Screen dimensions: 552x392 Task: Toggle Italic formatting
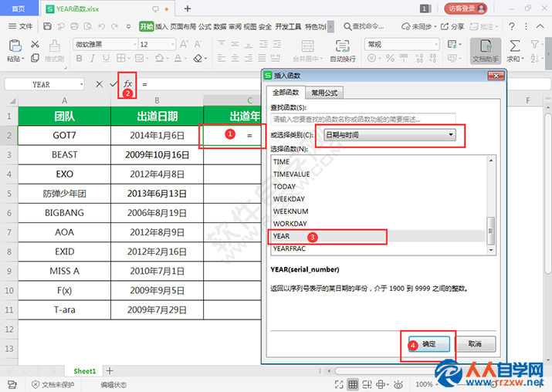[x=92, y=58]
